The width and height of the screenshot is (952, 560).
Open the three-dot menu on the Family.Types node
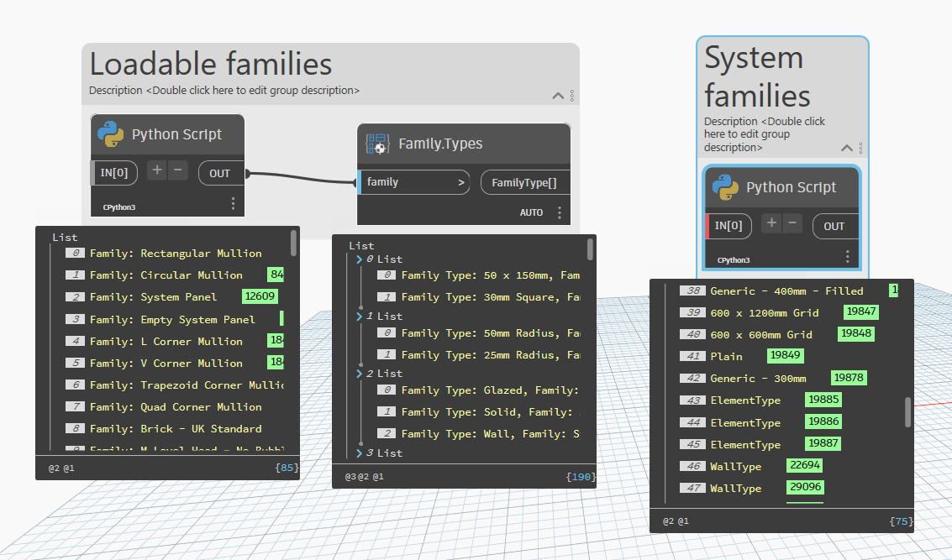(560, 212)
